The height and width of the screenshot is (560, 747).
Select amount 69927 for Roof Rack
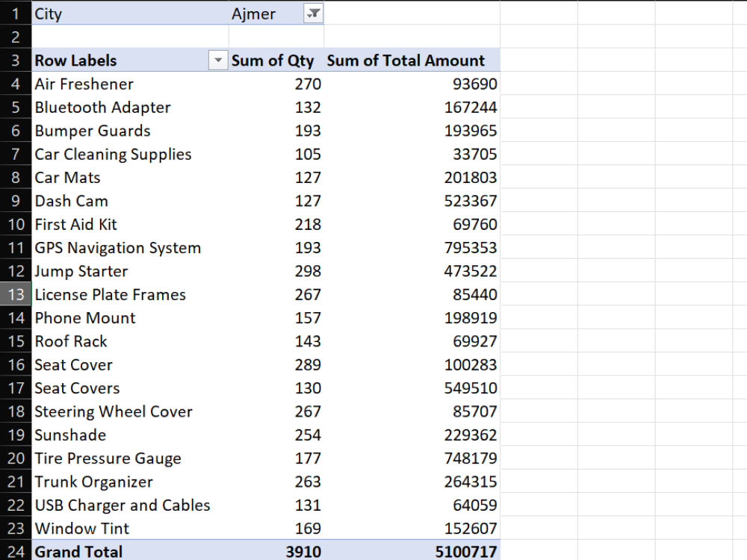pos(412,341)
